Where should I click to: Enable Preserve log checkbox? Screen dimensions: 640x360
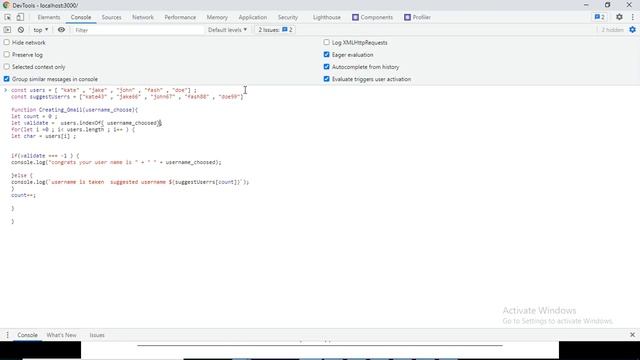(x=7, y=54)
